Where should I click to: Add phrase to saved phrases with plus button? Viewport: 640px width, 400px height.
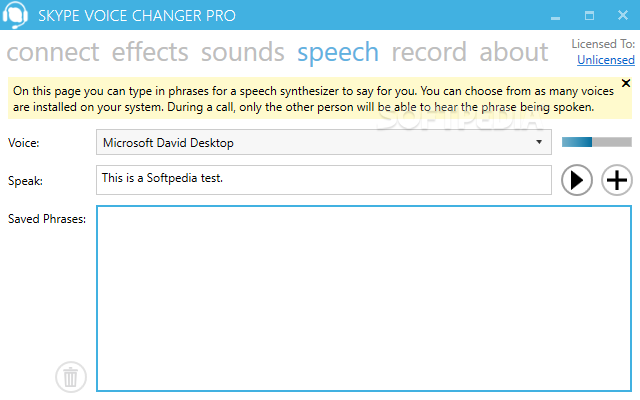(616, 180)
